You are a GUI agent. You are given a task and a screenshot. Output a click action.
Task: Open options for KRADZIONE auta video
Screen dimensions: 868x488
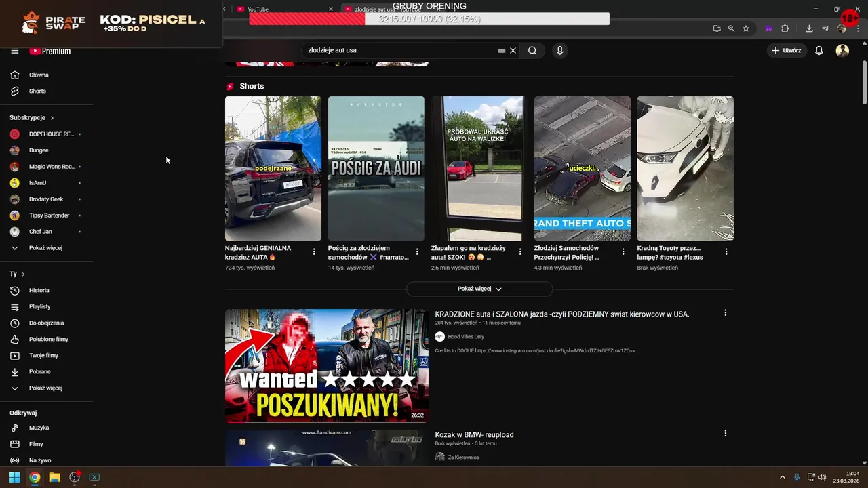pyautogui.click(x=725, y=313)
